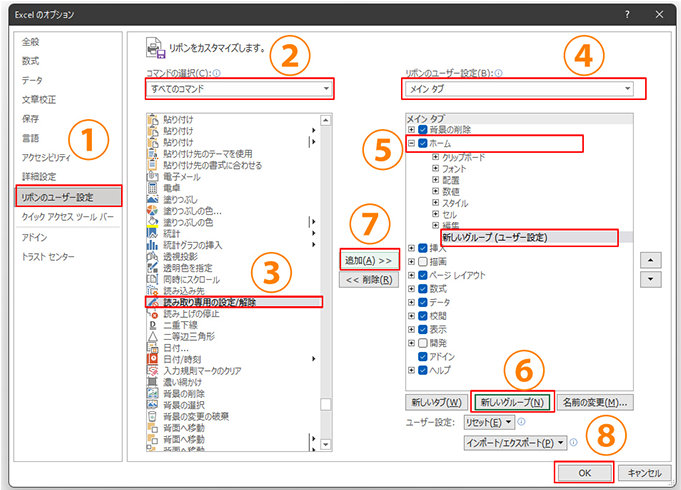Screen dimensions: 681x490
Task: Toggle the 校閲 tab checkbox
Action: pos(423,316)
